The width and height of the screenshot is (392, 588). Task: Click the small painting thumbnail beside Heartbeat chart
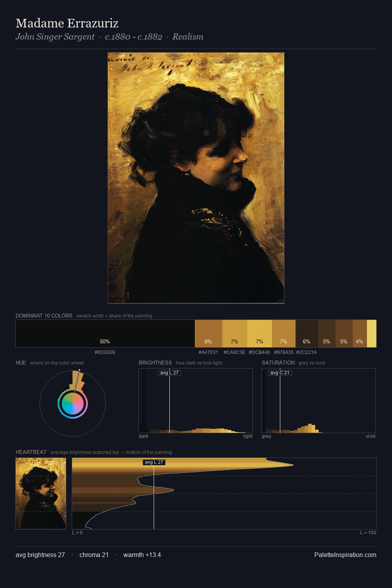tap(41, 494)
